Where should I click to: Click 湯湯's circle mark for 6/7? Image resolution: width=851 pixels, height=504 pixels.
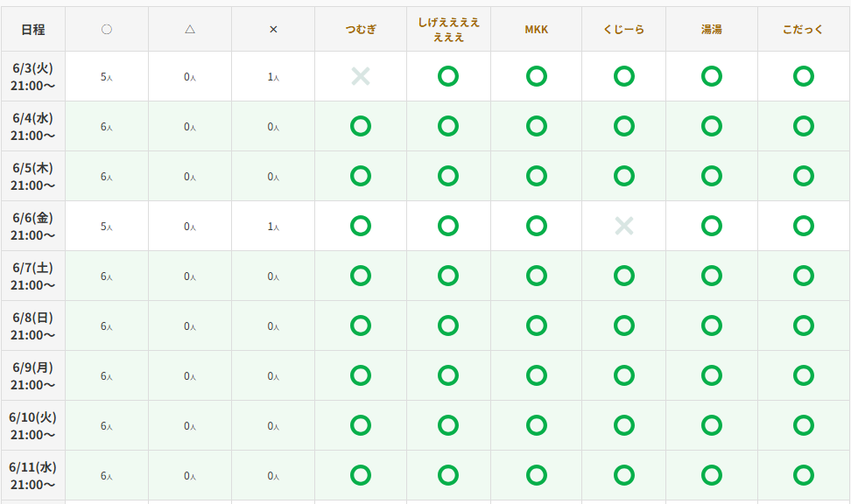point(712,276)
